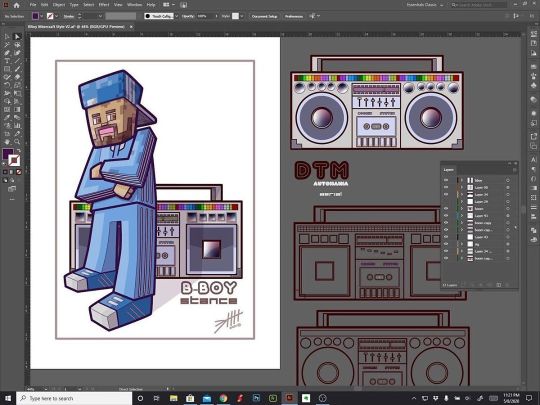The image size is (540, 405).
Task: Click target circle of Bg layer
Action: (508, 244)
